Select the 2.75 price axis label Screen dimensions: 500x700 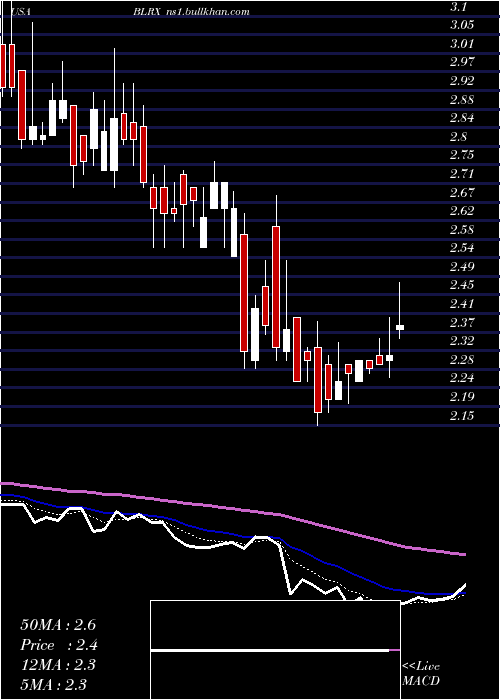[462, 155]
